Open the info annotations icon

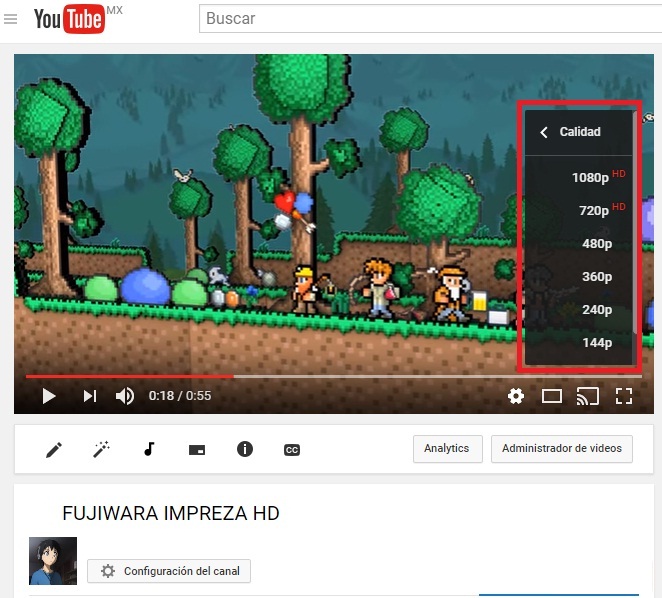coord(245,449)
